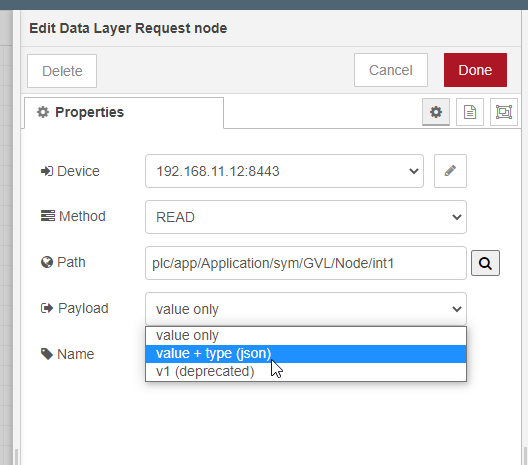The height and width of the screenshot is (465, 528).
Task: Click the red Done button
Action: point(475,70)
